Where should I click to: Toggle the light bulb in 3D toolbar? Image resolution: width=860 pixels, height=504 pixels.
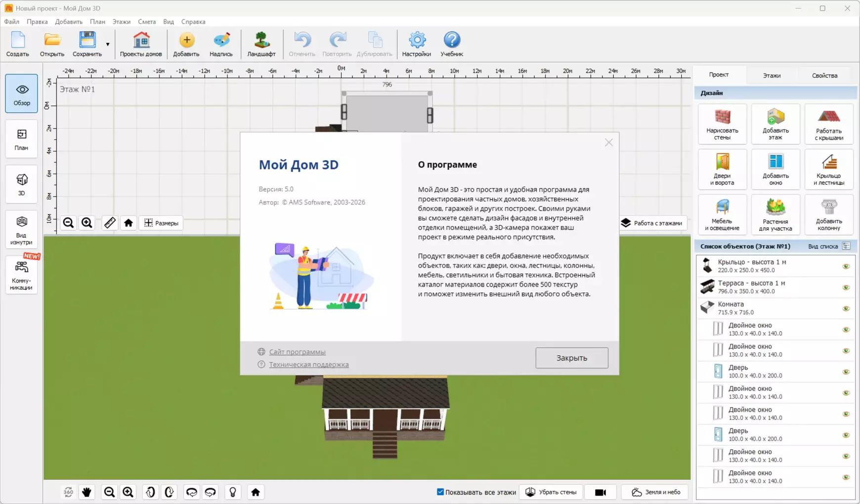point(233,492)
